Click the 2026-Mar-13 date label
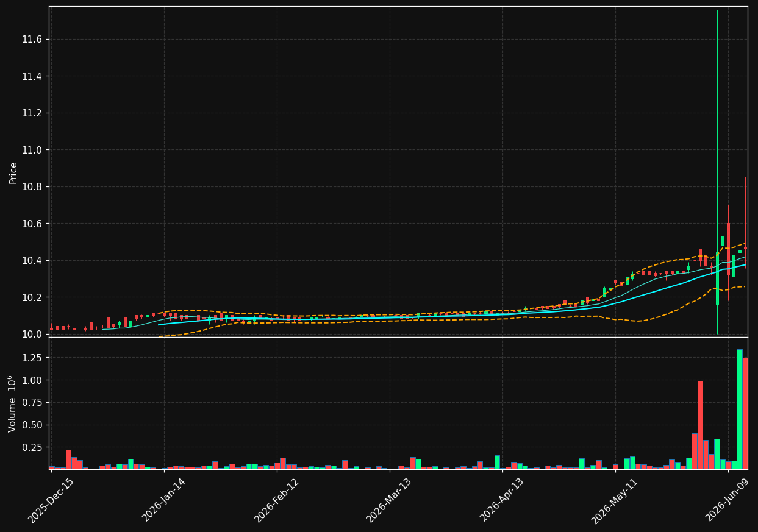Screen dimensions: 758x532 point(389,501)
